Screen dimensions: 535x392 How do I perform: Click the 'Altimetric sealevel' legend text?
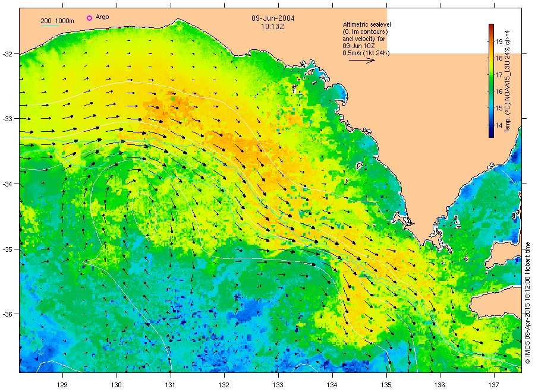point(366,24)
